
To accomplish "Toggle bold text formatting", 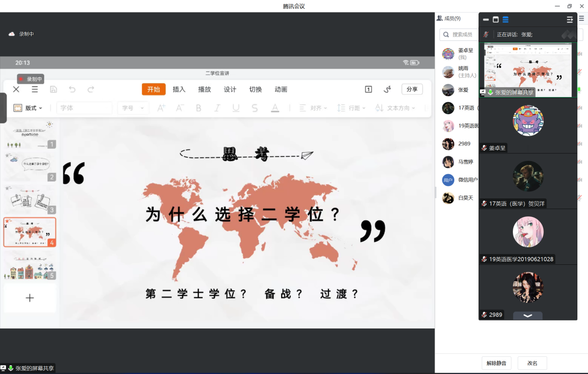I will pos(199,108).
